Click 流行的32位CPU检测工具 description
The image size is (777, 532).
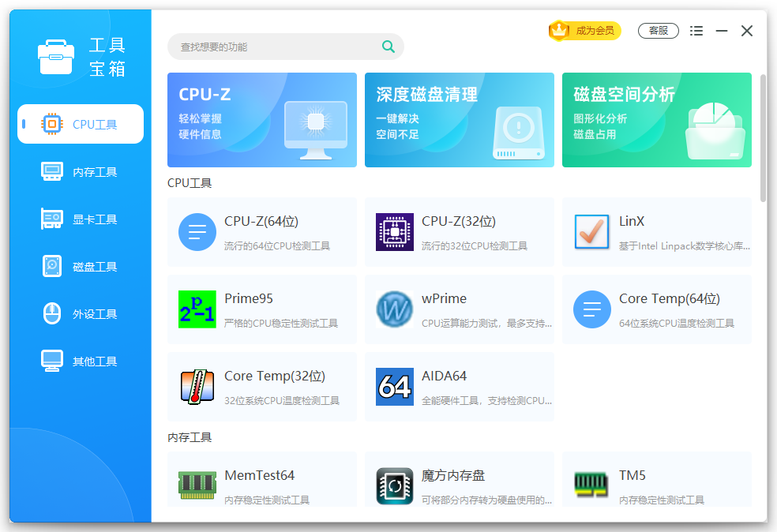[x=475, y=246]
